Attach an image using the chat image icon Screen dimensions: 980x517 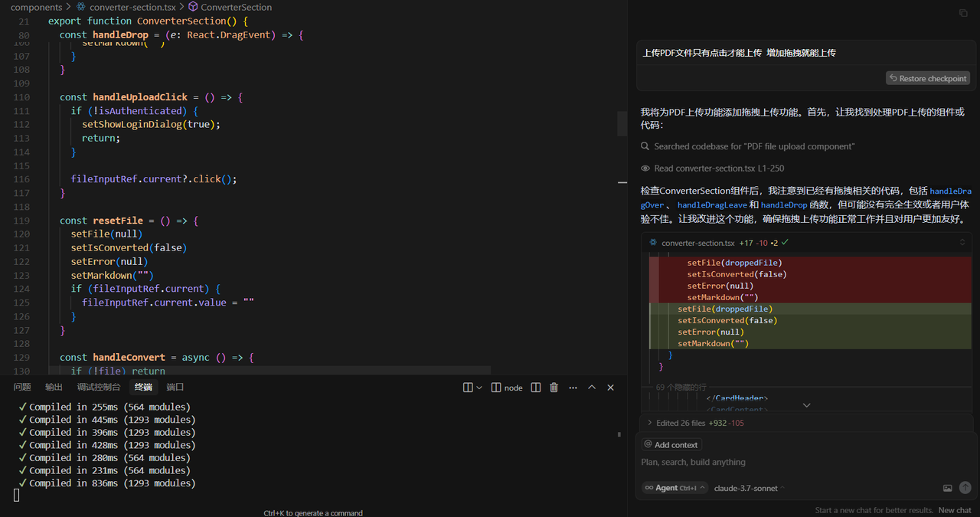coord(948,488)
